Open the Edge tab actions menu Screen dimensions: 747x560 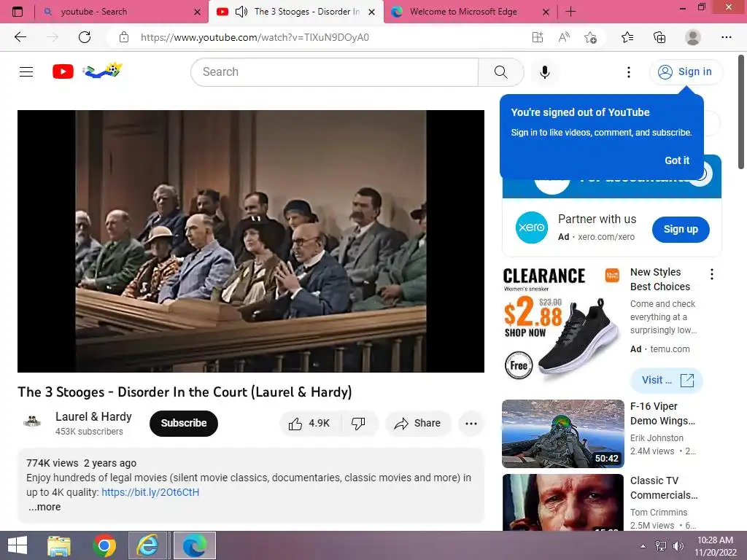(x=18, y=12)
